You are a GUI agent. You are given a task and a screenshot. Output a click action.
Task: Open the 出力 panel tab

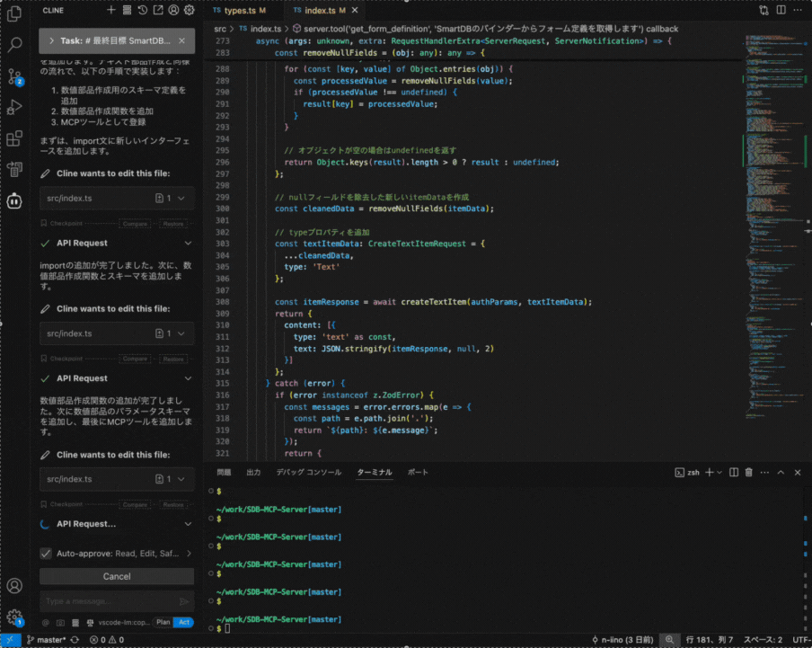(x=253, y=473)
